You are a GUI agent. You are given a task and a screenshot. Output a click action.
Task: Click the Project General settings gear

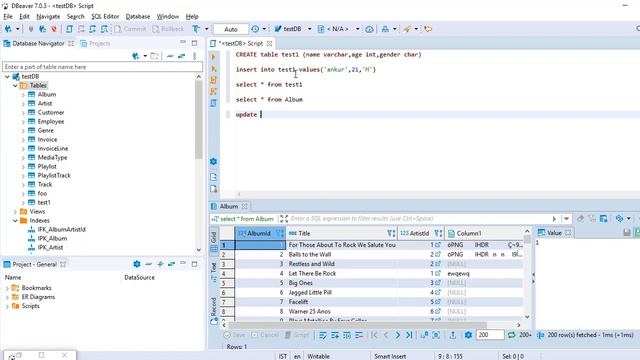pos(137,264)
